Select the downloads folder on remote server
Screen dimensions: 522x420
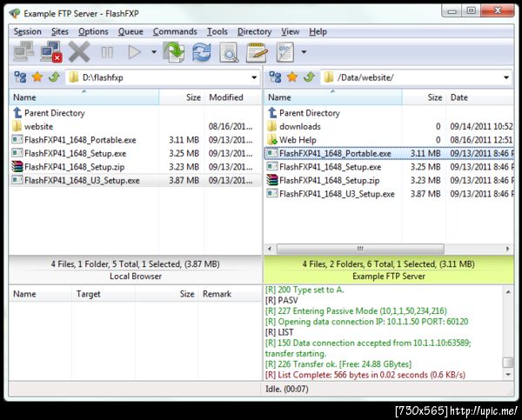(x=294, y=126)
